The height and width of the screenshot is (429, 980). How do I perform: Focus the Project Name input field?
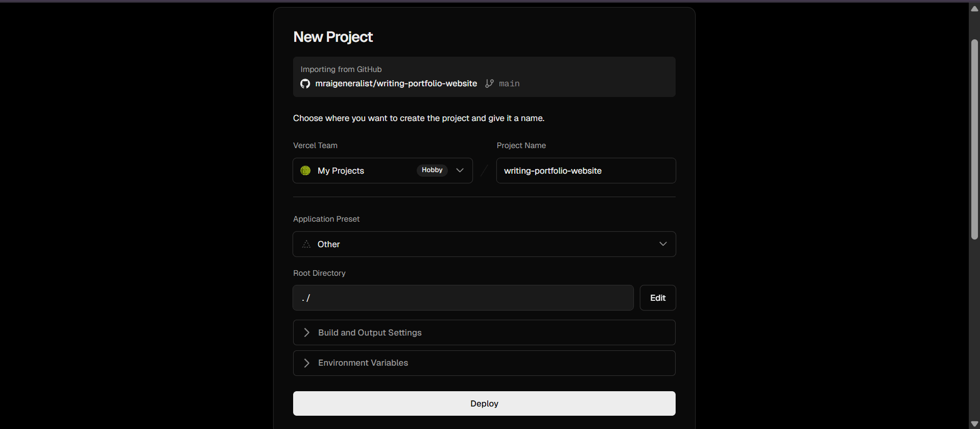[x=586, y=171]
